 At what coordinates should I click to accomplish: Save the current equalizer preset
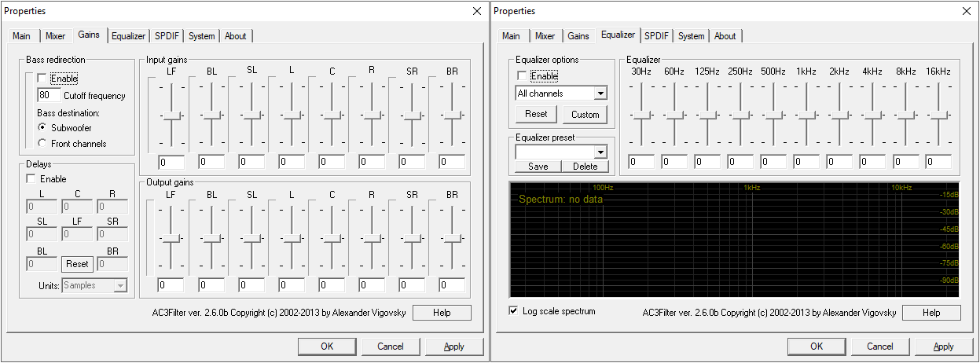538,167
